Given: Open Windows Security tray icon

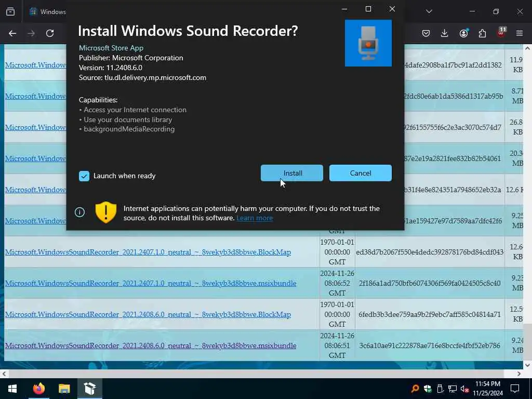Looking at the screenshot, I should 428,389.
